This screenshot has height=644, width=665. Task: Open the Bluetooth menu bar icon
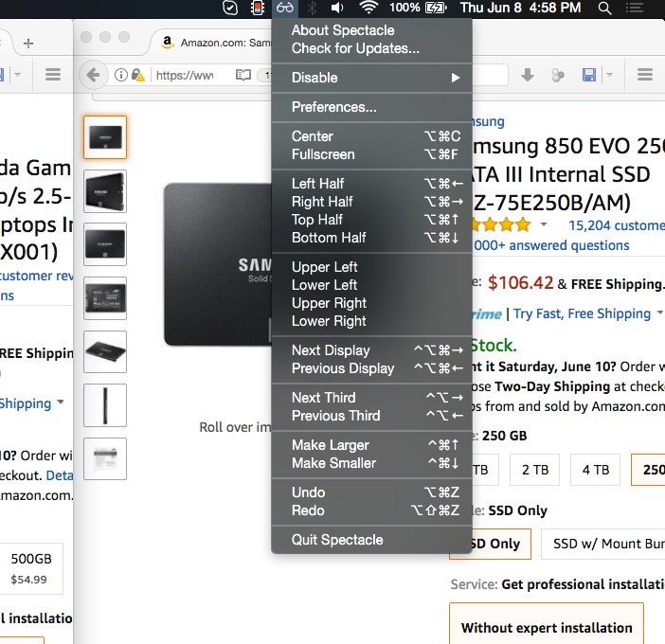pos(312,8)
